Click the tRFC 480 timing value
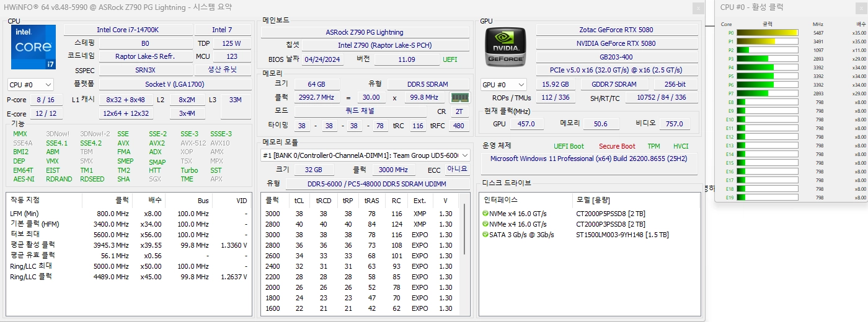The height and width of the screenshot is (322, 868). (x=458, y=126)
